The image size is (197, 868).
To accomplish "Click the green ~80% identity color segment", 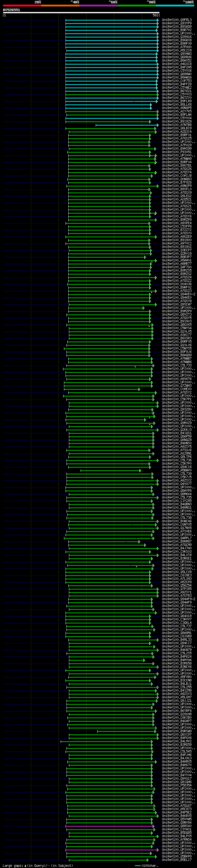I will (137, 6).
